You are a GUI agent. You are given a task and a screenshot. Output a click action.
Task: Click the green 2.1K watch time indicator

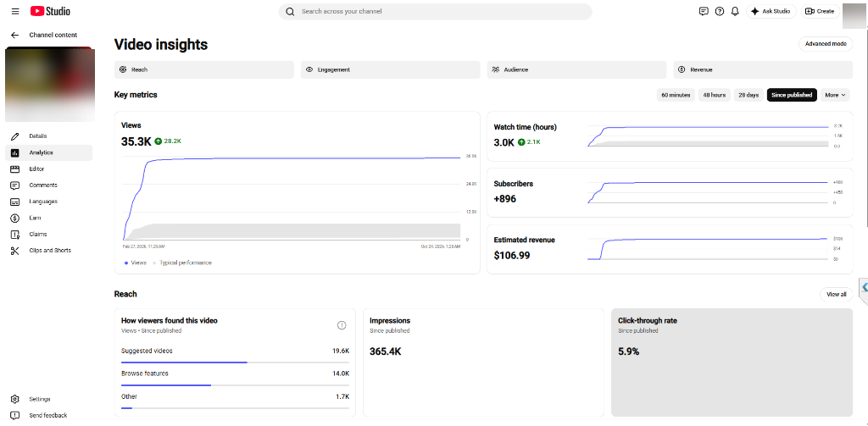pyautogui.click(x=529, y=142)
